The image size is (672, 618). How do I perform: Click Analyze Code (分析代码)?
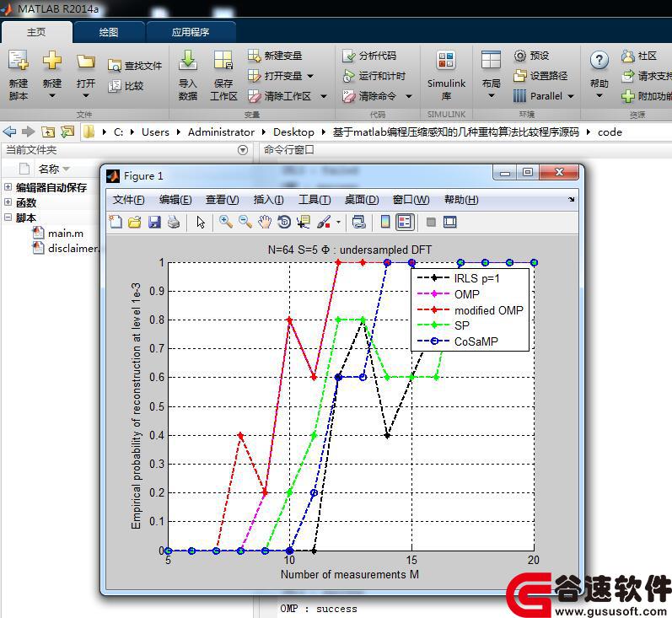tap(369, 56)
